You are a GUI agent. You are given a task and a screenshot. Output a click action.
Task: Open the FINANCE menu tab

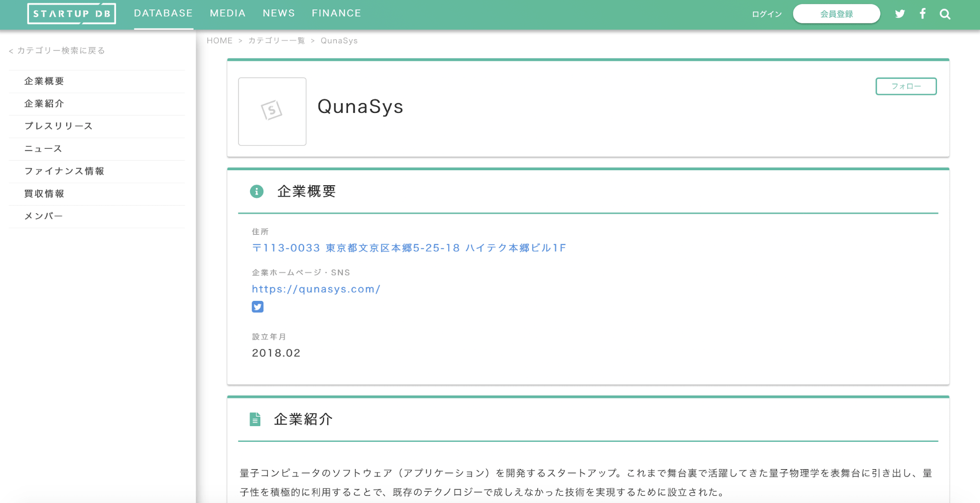pyautogui.click(x=336, y=13)
